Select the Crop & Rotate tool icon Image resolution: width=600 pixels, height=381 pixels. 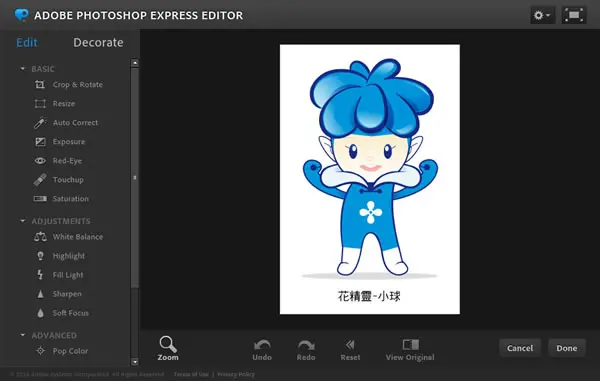(40, 85)
